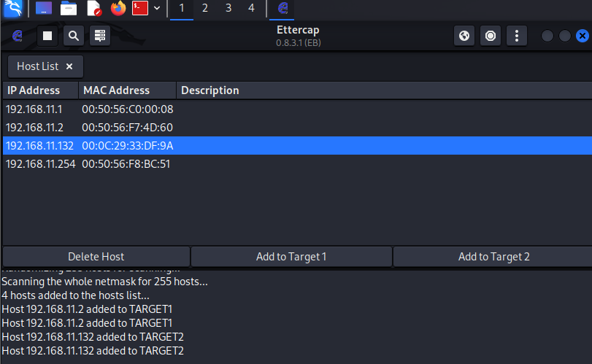Click the Delete Host button
Screen dimensions: 592x364
(x=96, y=257)
